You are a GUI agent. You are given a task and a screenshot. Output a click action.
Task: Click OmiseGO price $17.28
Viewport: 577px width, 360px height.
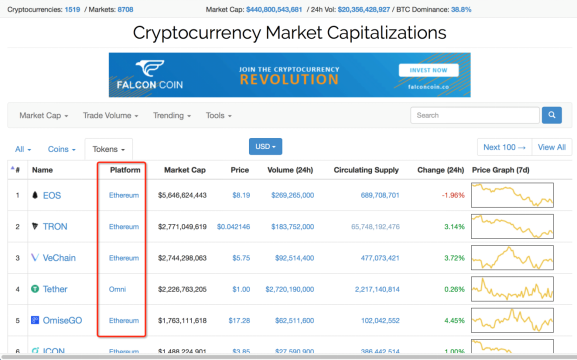point(239,321)
